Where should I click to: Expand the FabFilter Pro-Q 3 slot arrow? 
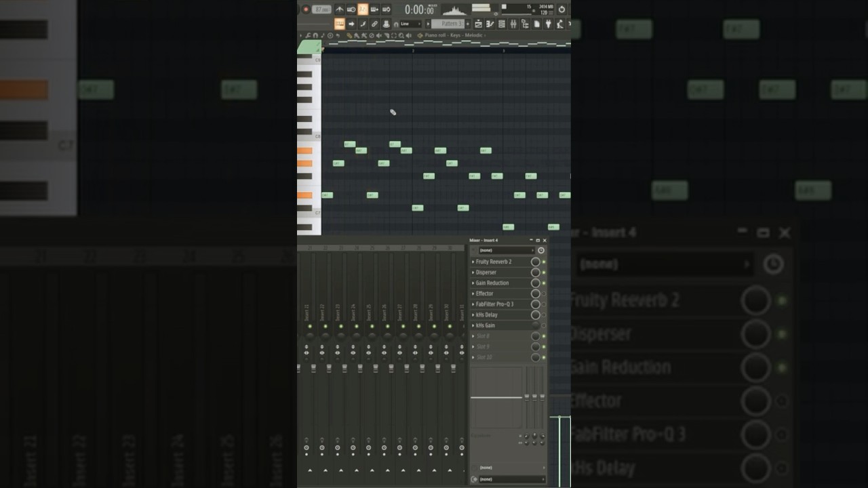(x=473, y=304)
